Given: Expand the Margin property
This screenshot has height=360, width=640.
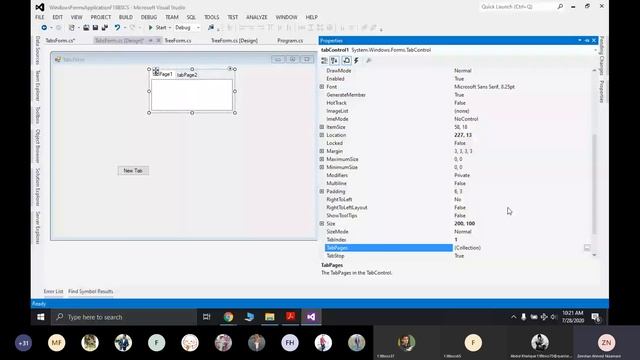Looking at the screenshot, I should pyautogui.click(x=322, y=151).
